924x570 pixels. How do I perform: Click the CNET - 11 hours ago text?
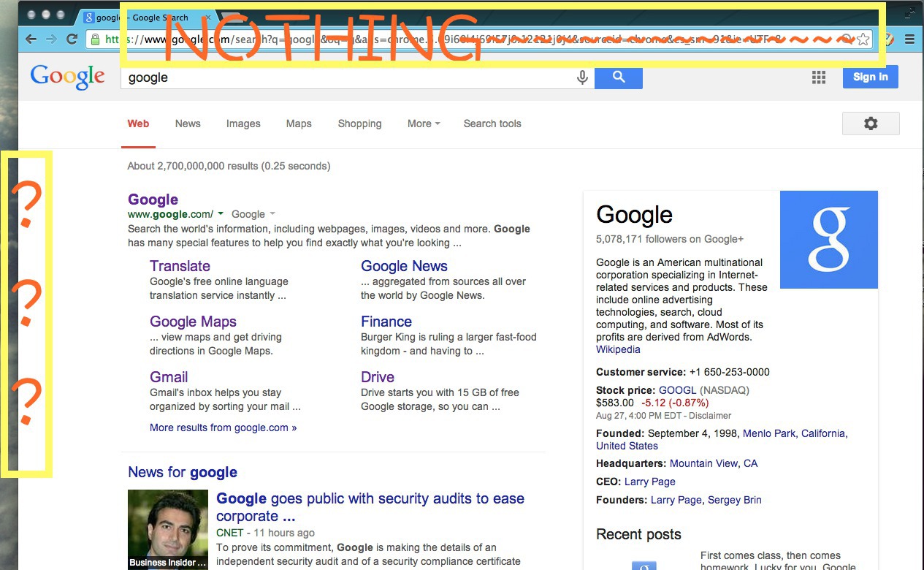[266, 533]
